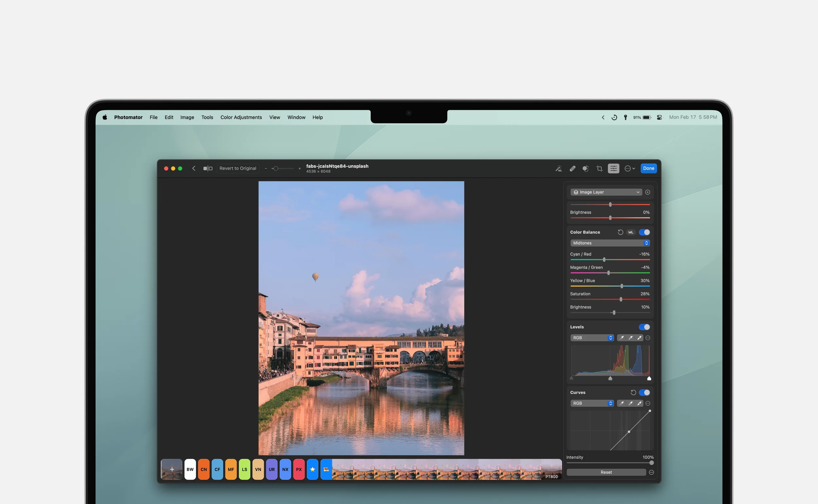Viewport: 818px width, 504px height.
Task: Click the split comparison view icon
Action: pos(208,169)
